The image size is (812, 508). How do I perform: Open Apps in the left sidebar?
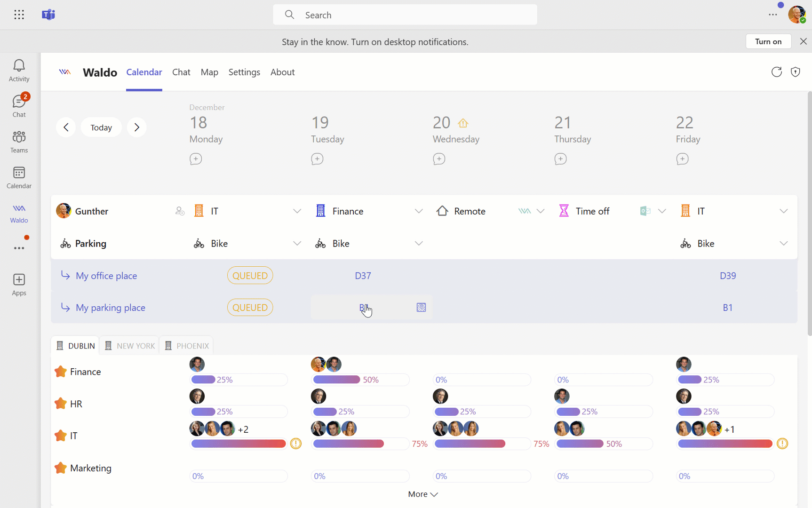point(19,285)
